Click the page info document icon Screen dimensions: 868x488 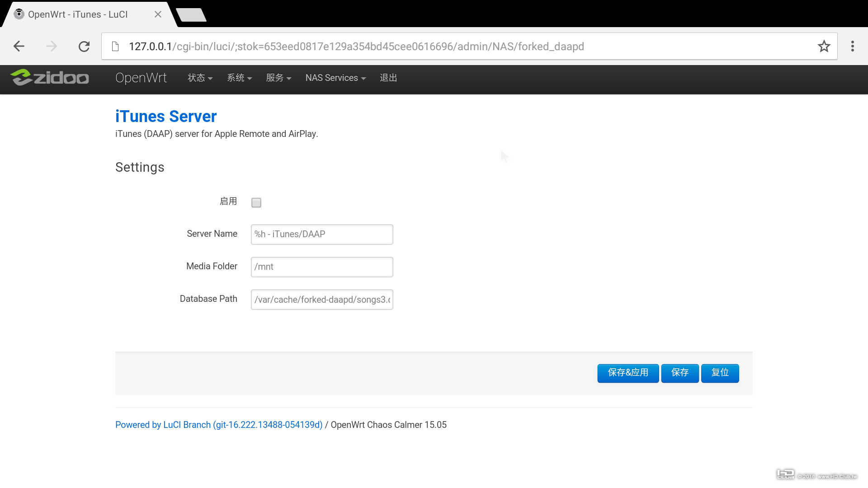coord(115,47)
